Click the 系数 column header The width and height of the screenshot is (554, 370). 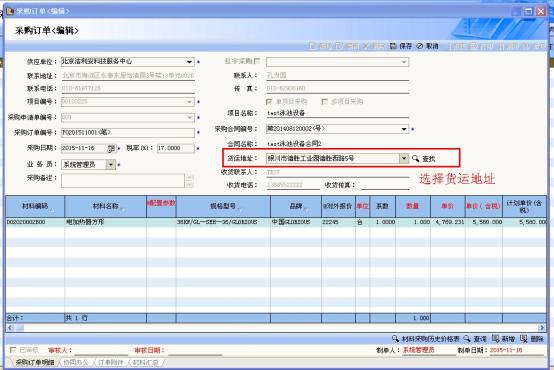tap(383, 206)
